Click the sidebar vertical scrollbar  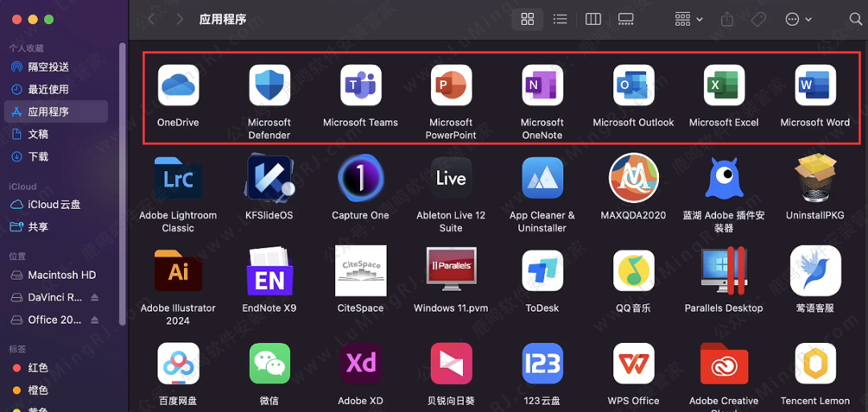pyautogui.click(x=122, y=184)
